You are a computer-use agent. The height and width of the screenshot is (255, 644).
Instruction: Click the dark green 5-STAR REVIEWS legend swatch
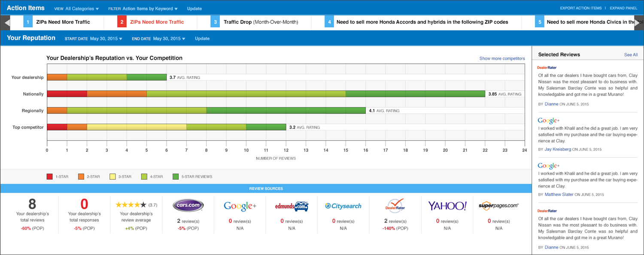[176, 176]
